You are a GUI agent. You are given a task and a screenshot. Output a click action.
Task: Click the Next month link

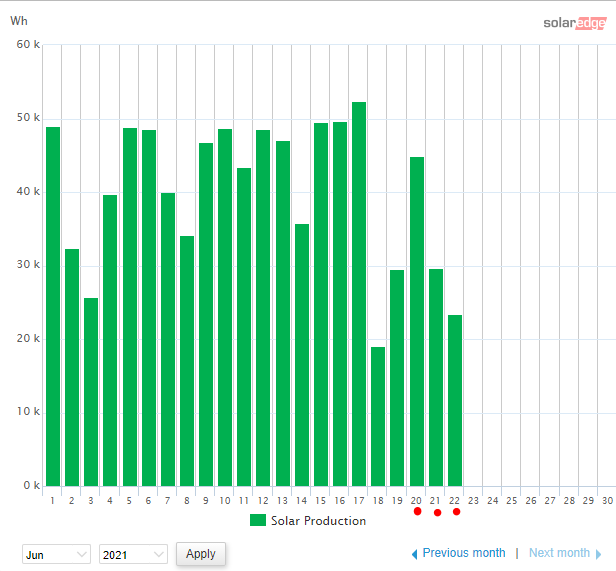coord(559,553)
